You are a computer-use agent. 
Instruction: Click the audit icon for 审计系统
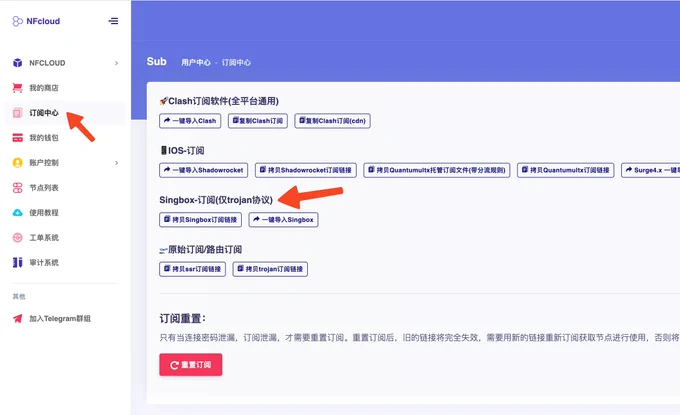(x=17, y=262)
